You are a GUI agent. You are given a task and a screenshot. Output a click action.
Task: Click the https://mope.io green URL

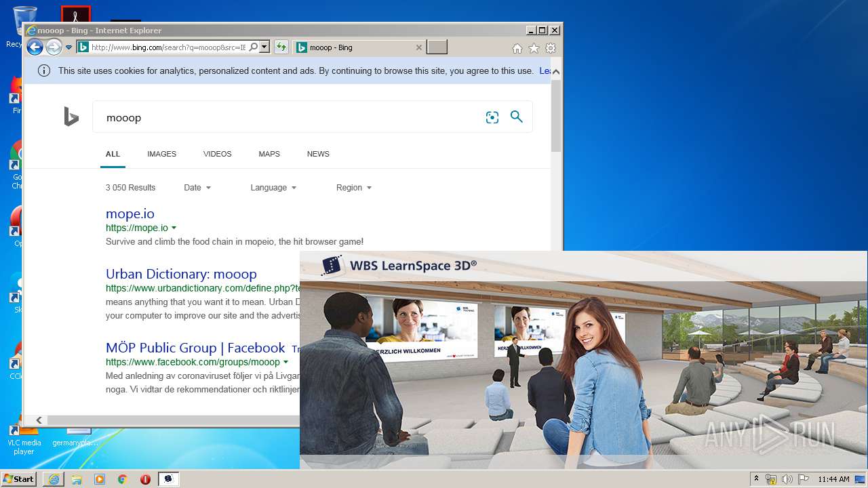137,228
